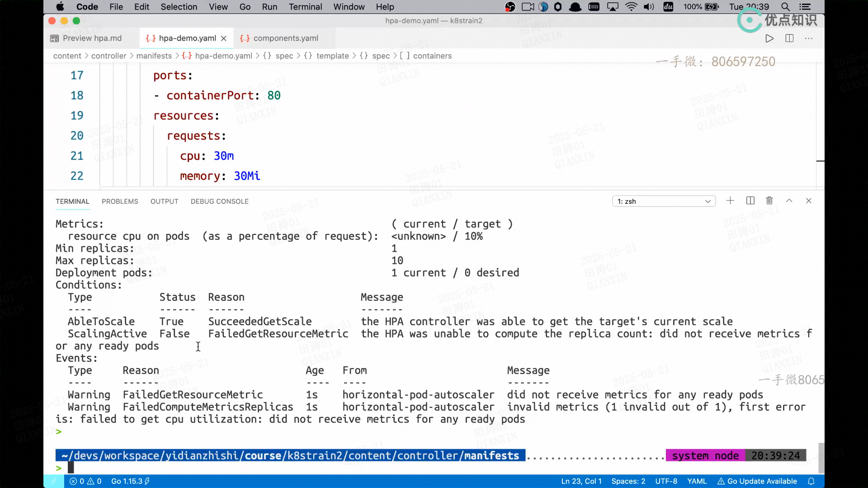868x488 pixels.
Task: Open the editor more actions ellipsis
Action: [809, 38]
